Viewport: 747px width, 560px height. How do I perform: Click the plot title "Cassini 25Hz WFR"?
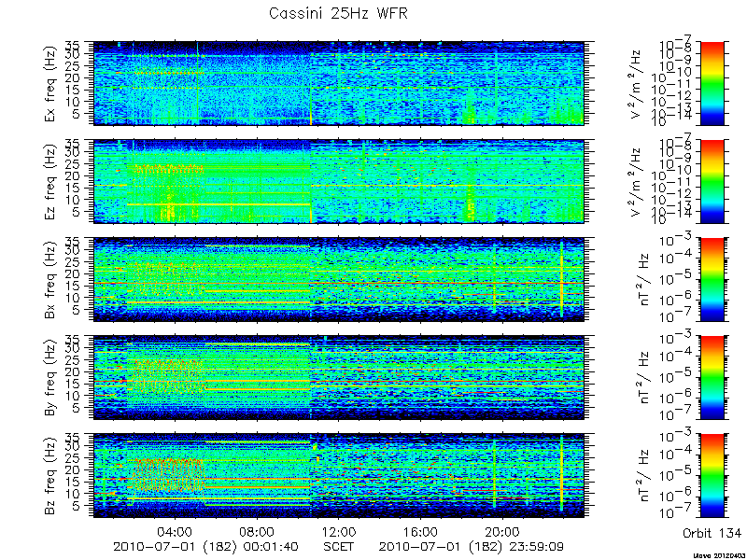coord(338,13)
